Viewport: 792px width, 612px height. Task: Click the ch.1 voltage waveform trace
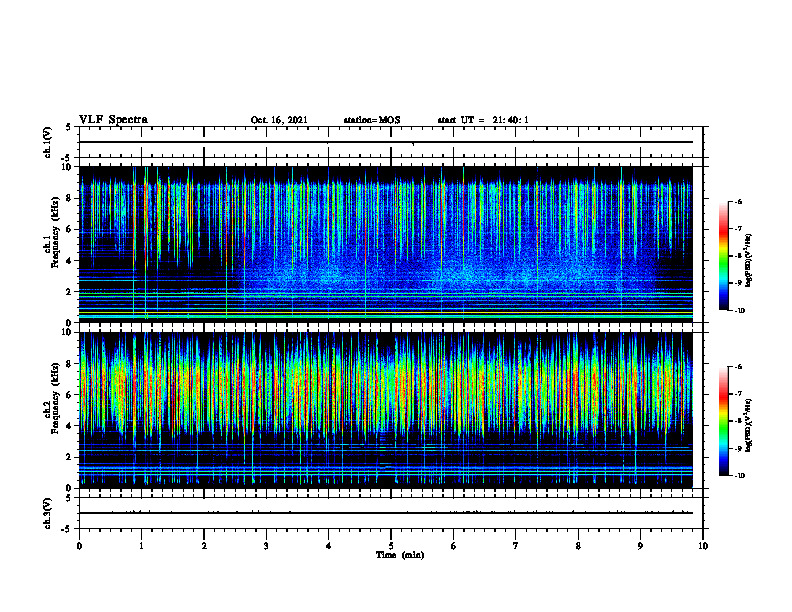click(x=386, y=142)
